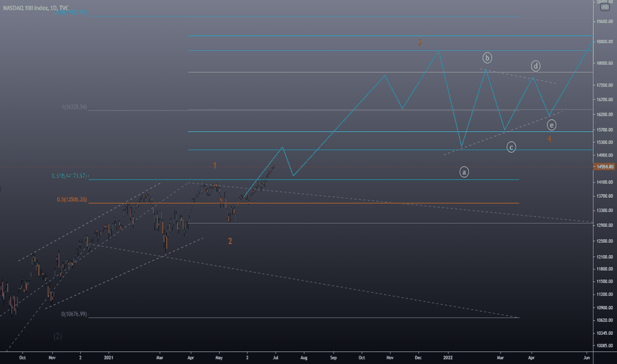Select the 0.5(13506.26) Fibonacci level label
This screenshot has width=617, height=364.
71,199
